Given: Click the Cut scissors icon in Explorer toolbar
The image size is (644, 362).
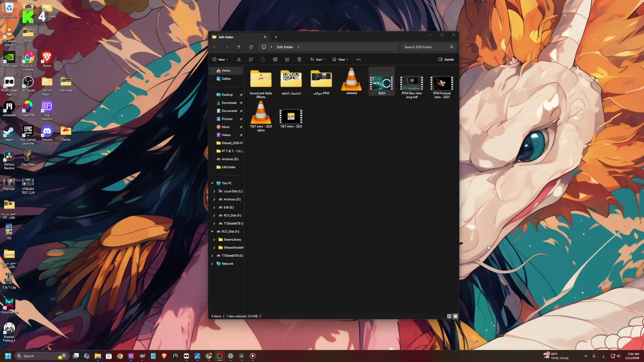Looking at the screenshot, I should point(239,59).
